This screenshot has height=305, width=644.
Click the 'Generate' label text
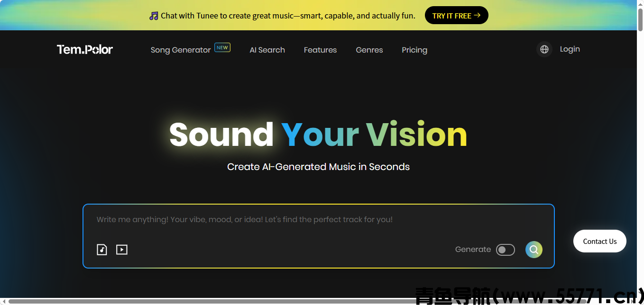click(473, 249)
